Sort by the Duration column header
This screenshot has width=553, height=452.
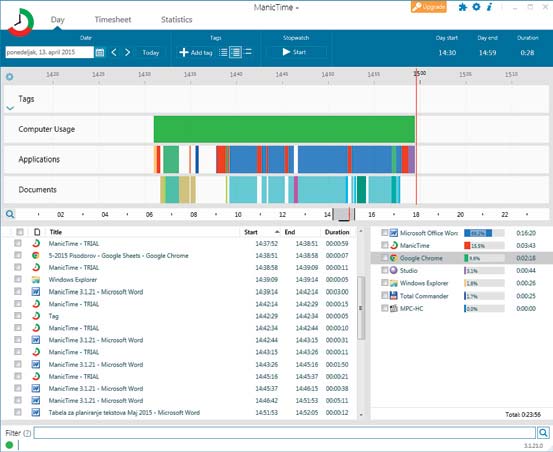(x=337, y=232)
